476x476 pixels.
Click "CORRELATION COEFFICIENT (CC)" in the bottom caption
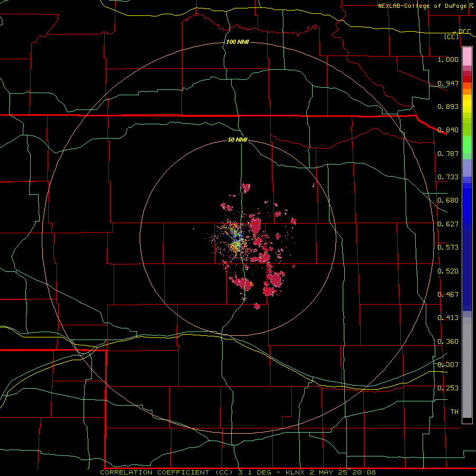coord(167,472)
